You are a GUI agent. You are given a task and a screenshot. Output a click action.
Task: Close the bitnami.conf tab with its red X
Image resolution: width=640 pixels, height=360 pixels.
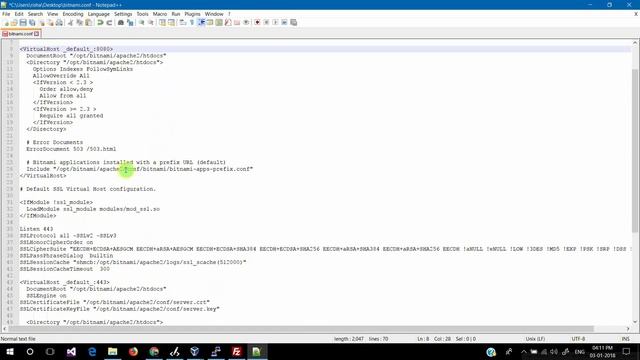(x=37, y=34)
